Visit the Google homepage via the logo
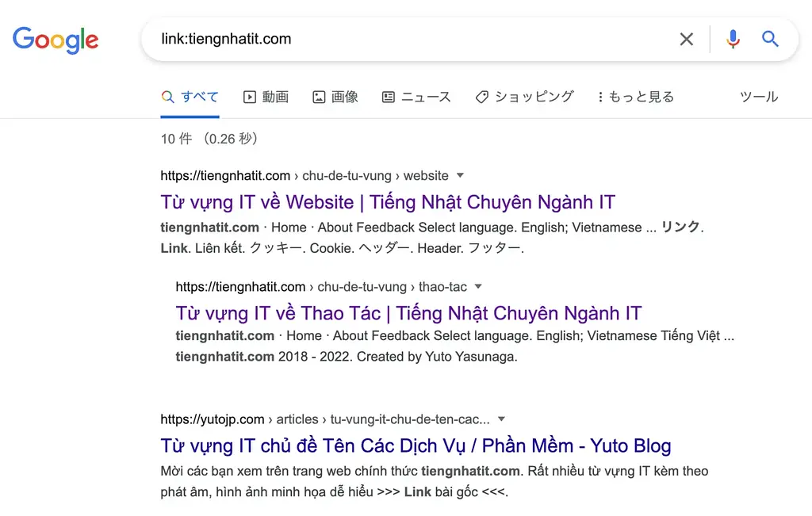812x516 pixels. click(56, 39)
